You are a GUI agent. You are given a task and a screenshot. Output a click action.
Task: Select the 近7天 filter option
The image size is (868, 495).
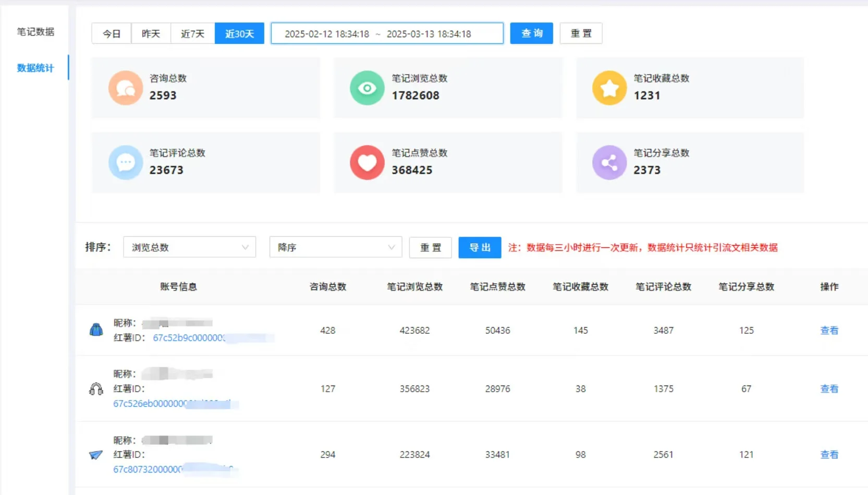point(192,33)
